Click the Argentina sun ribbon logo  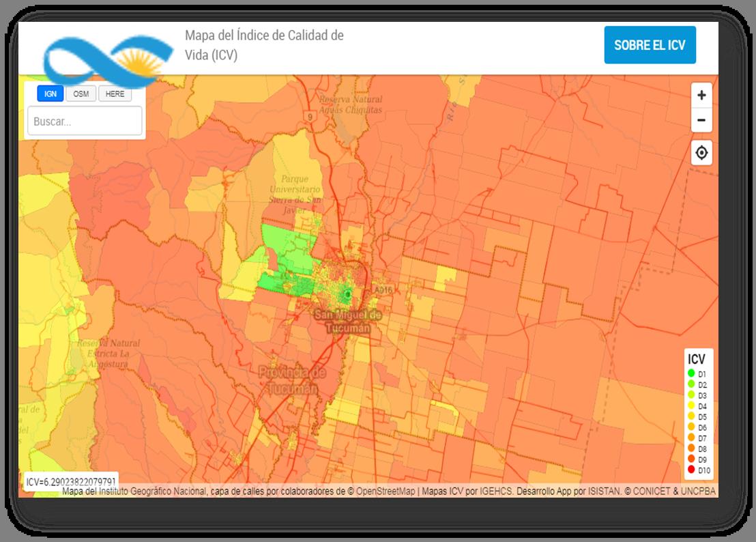coord(108,60)
